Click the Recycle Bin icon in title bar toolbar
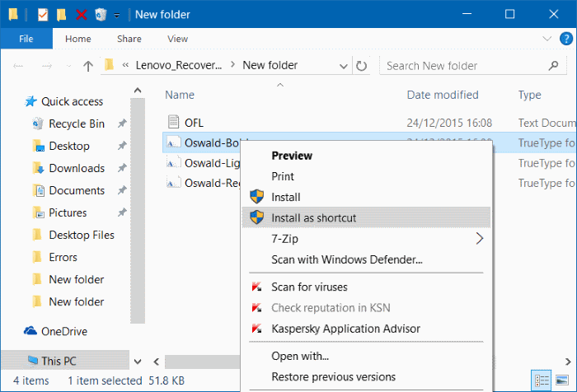The width and height of the screenshot is (577, 392). point(101,15)
